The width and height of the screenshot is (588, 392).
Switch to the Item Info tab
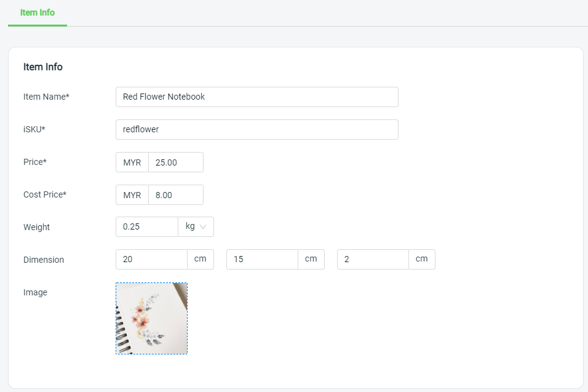[x=37, y=12]
